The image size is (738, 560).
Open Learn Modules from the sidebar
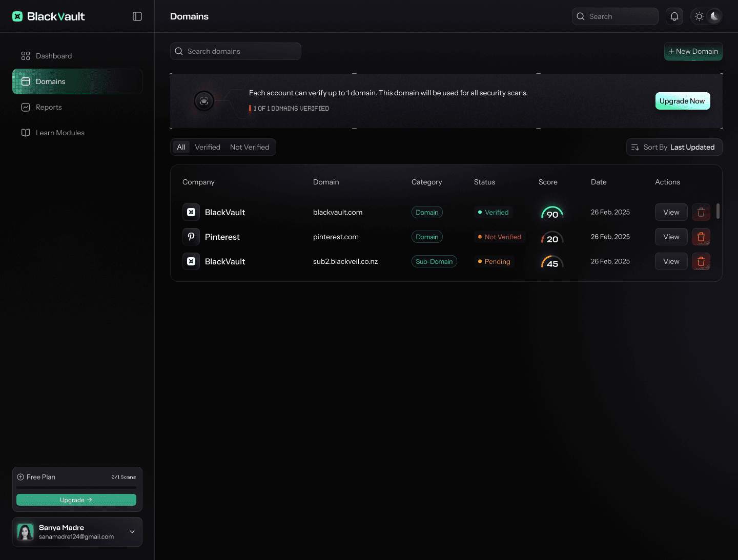click(x=77, y=133)
